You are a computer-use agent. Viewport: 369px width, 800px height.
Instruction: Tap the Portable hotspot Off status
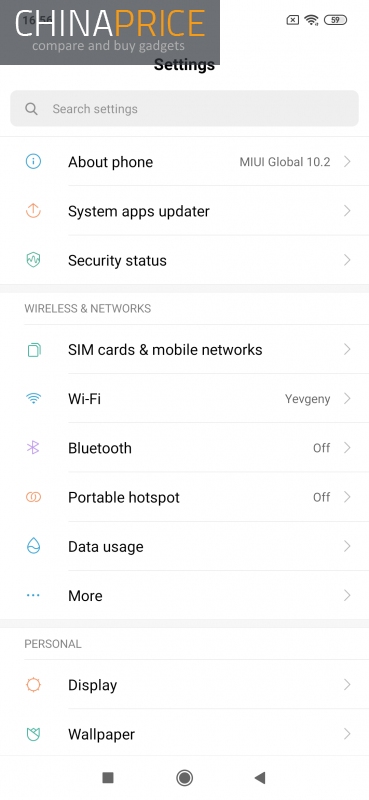[x=322, y=497]
